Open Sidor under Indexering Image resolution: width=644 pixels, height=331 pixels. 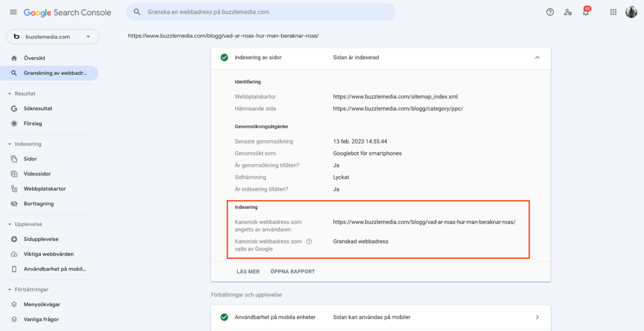30,159
